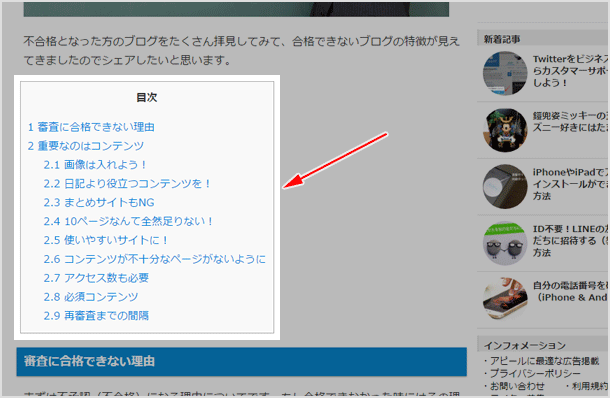
Task: Click the プライバシーポリシー link
Action: tap(534, 373)
